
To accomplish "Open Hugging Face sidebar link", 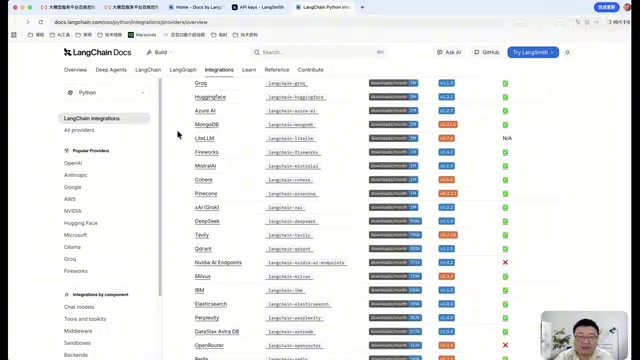I will coord(80,223).
